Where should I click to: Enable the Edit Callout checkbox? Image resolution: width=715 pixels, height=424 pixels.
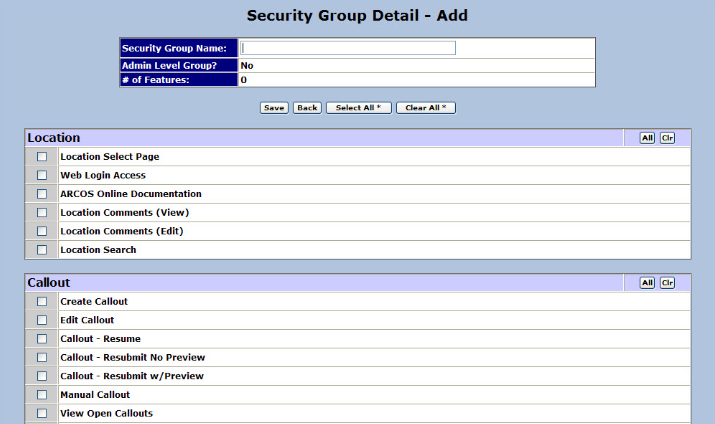(42, 321)
